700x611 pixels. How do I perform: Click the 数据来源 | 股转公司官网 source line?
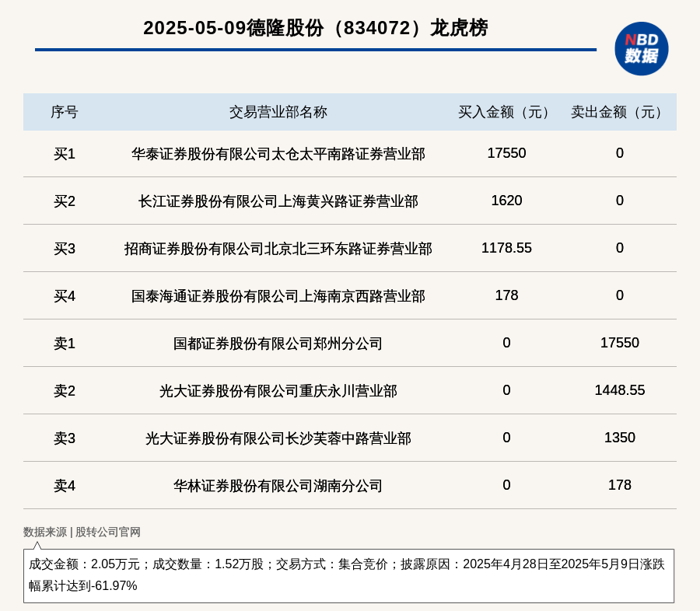(x=82, y=532)
